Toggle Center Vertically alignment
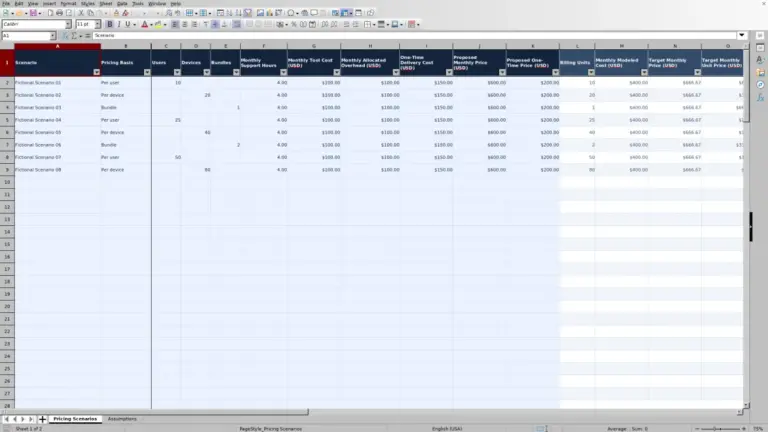 pos(215,24)
